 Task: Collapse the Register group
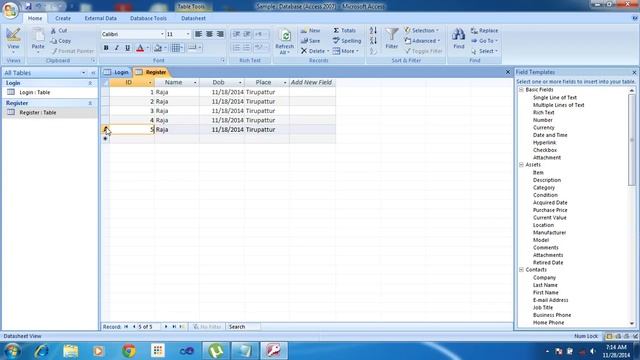pyautogui.click(x=90, y=103)
